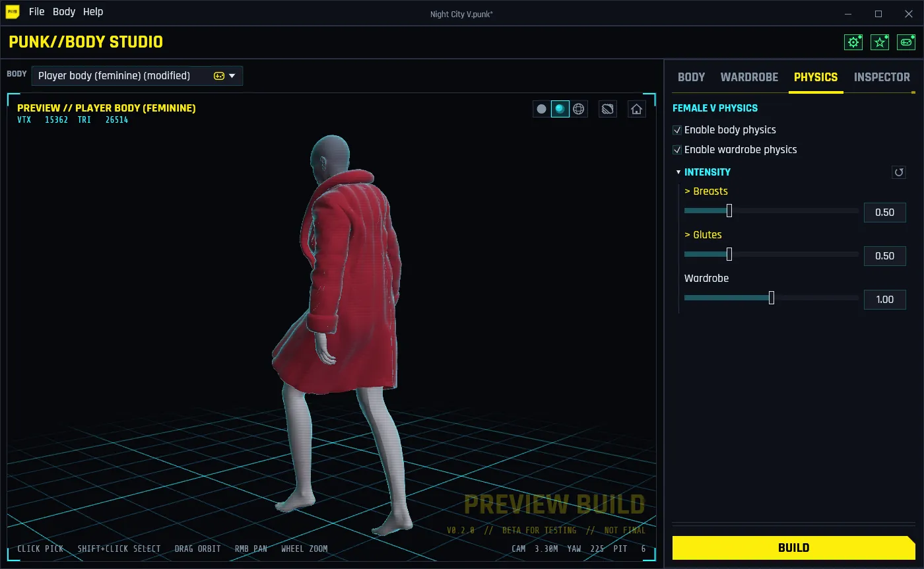Click the FEMALE V PHYSICS heading
This screenshot has height=569, width=924.
(x=715, y=108)
